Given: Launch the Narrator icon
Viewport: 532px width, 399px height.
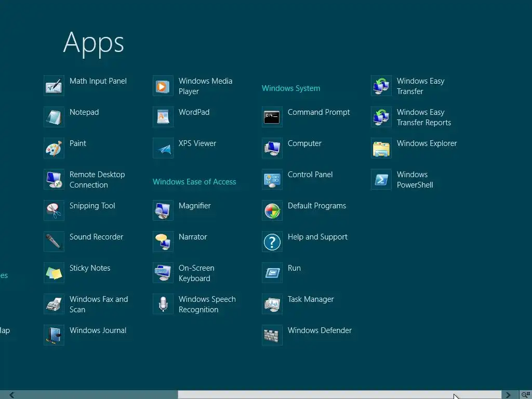Looking at the screenshot, I should click(x=163, y=242).
